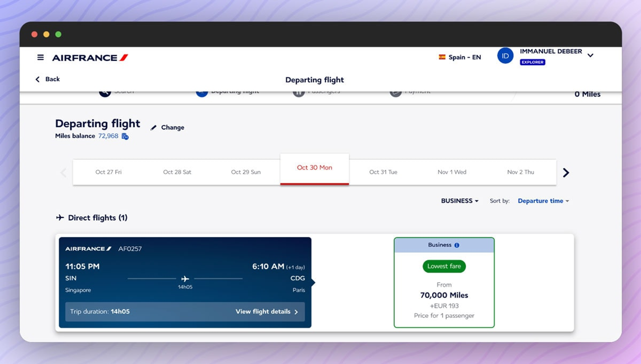Click the Business fare info icon
641x364 pixels.
(x=457, y=245)
